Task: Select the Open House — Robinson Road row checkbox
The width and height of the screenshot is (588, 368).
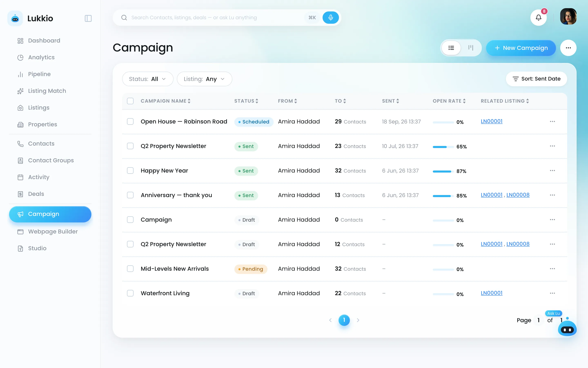Action: click(x=130, y=121)
